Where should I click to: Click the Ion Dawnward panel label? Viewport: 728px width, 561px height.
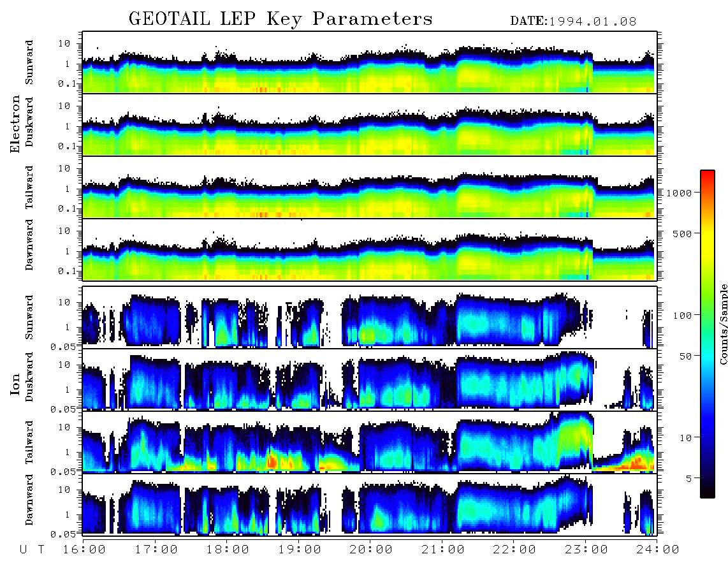click(29, 500)
